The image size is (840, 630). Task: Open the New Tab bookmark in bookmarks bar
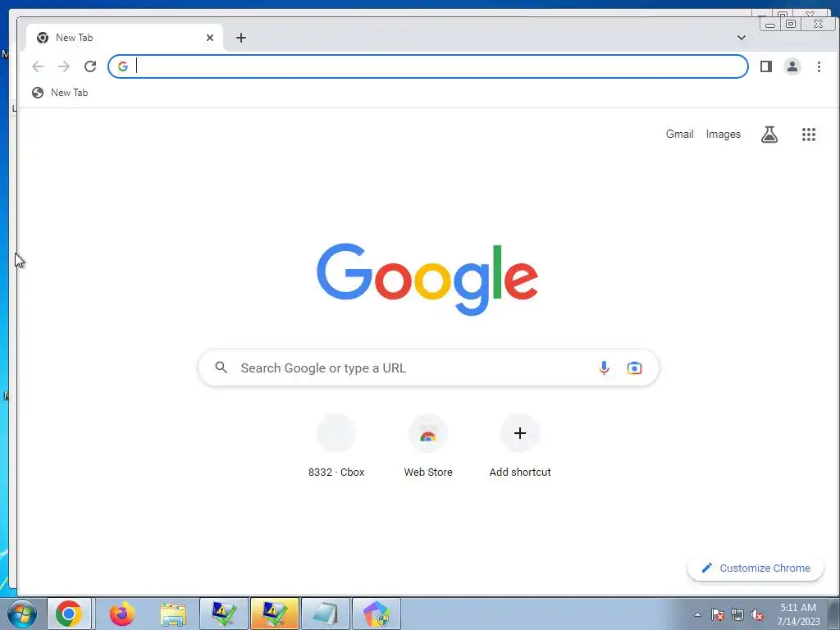(60, 93)
